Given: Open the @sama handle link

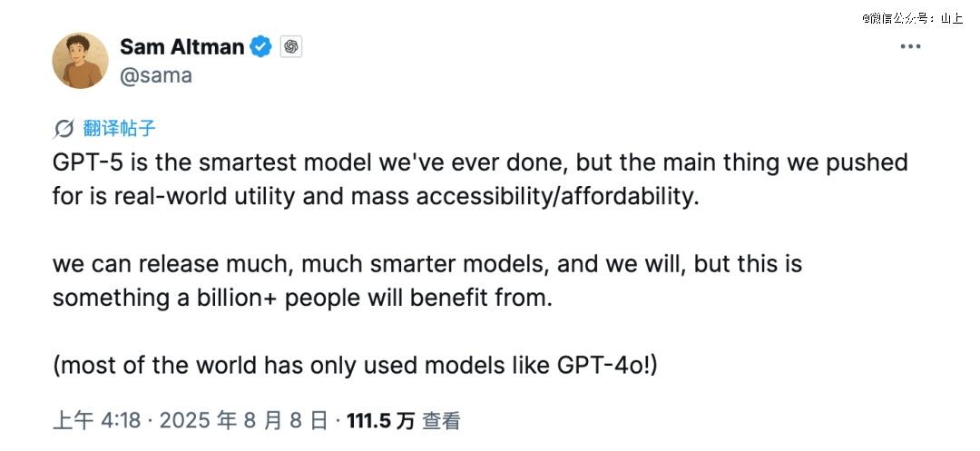Looking at the screenshot, I should coord(156,75).
